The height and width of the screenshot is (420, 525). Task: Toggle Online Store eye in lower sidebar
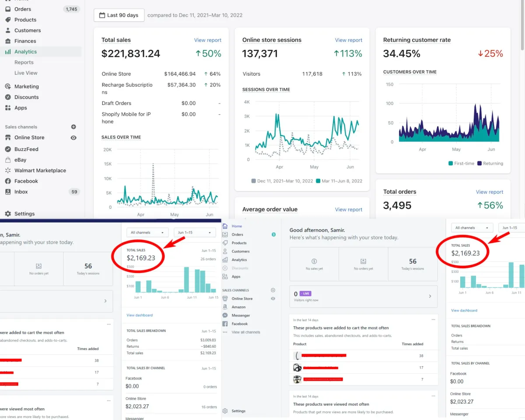click(x=273, y=298)
